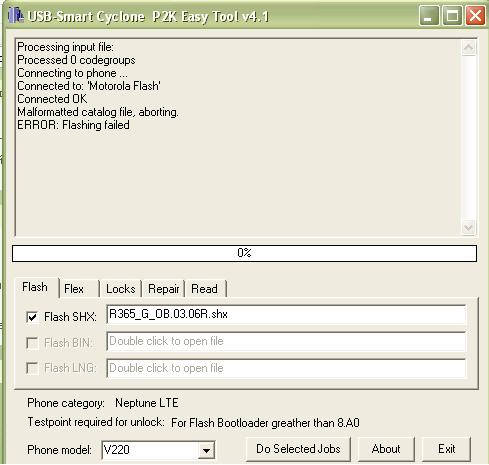Click the log scrollbar up arrow
Screen dimensions: 489x465
469,48
